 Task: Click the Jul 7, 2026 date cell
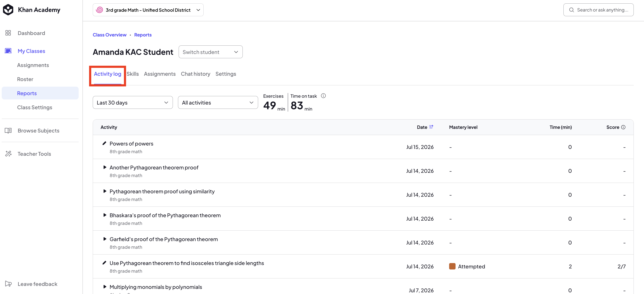click(421, 290)
